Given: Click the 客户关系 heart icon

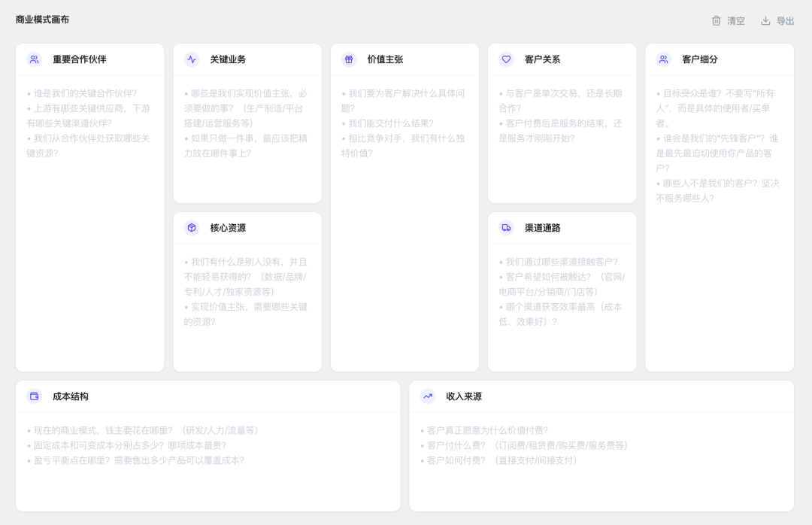Looking at the screenshot, I should [506, 59].
